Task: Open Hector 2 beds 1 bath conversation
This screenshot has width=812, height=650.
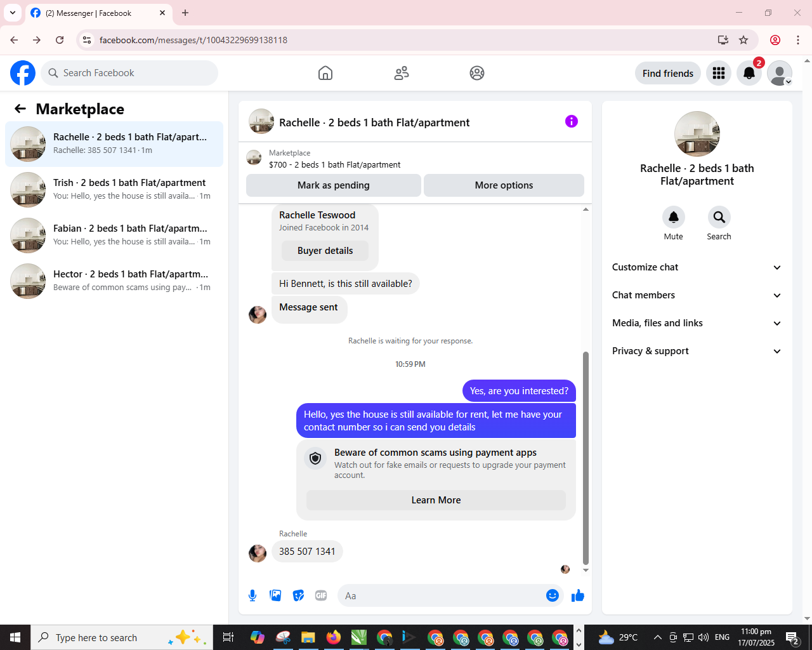Action: 114,281
